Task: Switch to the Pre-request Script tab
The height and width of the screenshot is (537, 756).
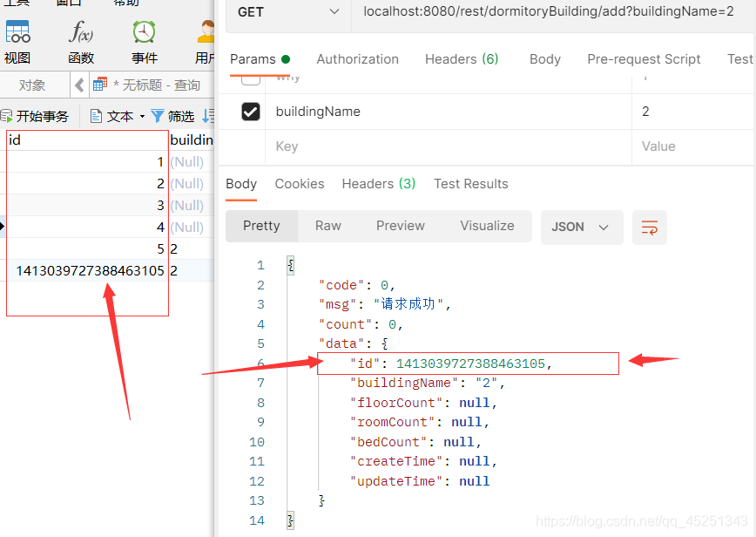Action: [644, 59]
